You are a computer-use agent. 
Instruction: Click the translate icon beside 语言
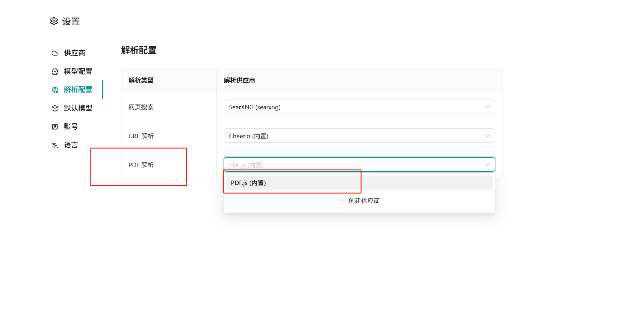click(55, 145)
